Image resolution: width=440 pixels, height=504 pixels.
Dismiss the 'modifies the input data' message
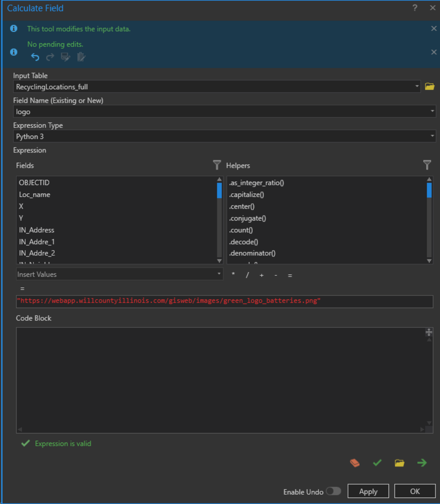(433, 29)
